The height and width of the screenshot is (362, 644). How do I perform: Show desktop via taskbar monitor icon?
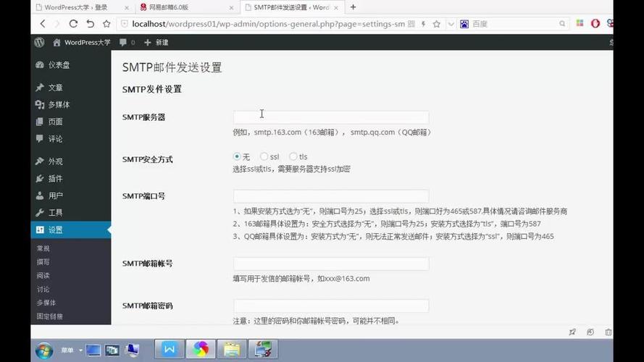pyautogui.click(x=93, y=350)
